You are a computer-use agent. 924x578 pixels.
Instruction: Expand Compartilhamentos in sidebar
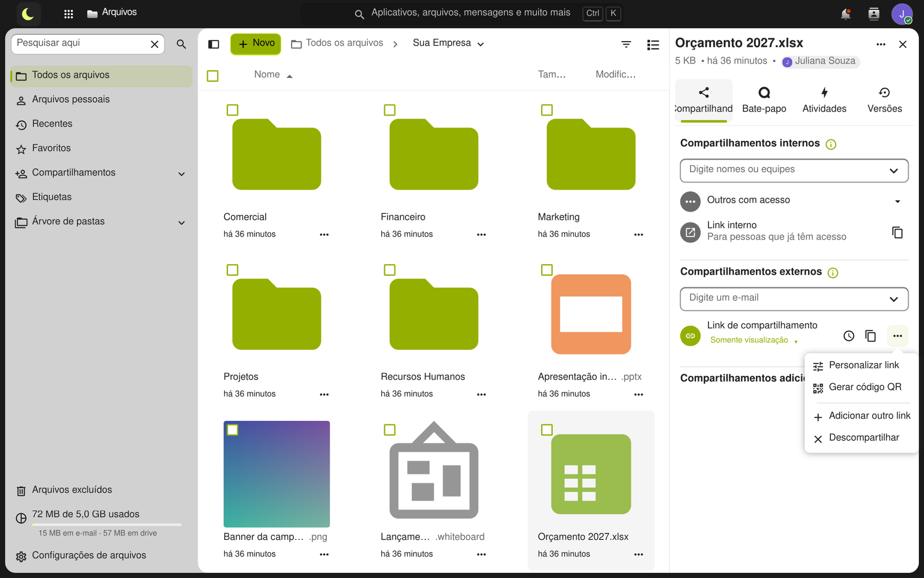(x=181, y=173)
